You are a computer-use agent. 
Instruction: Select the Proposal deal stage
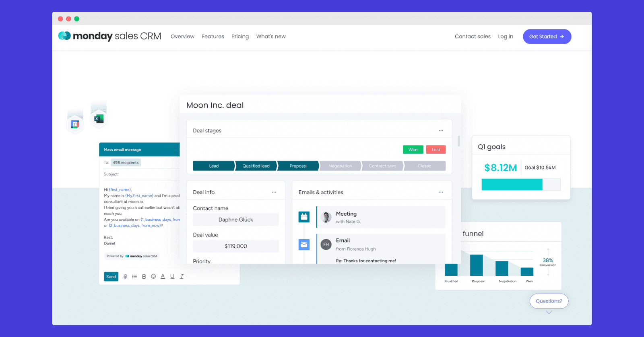point(298,166)
